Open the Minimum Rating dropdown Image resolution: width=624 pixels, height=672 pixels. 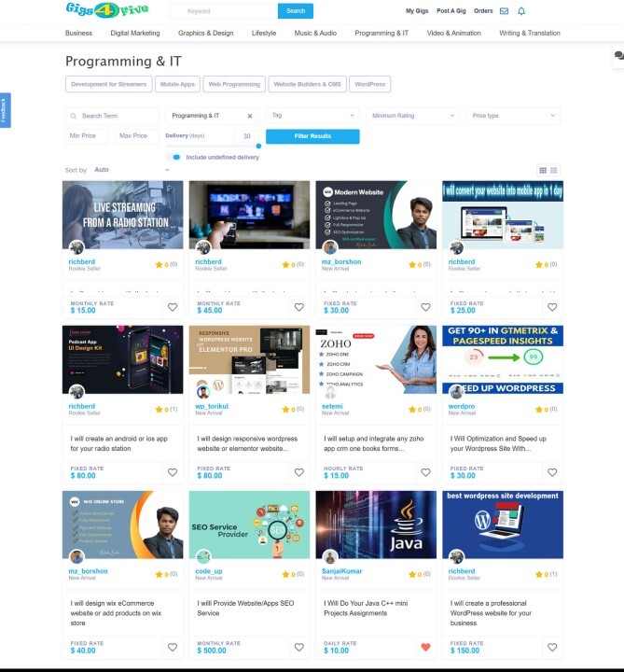click(x=413, y=116)
